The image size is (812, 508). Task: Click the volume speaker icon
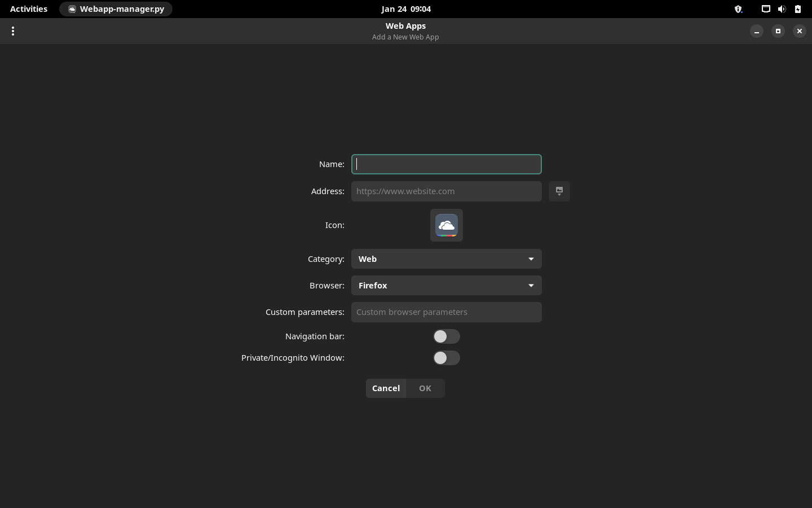coord(782,9)
